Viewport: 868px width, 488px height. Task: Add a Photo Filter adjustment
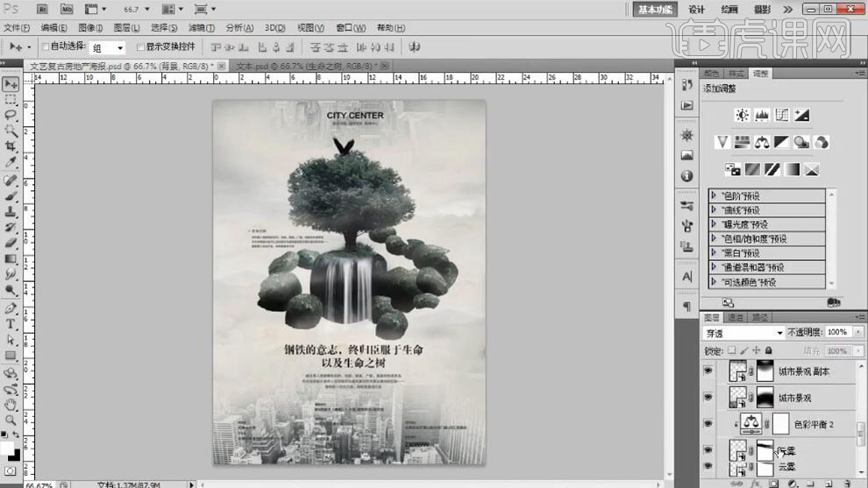(x=801, y=142)
